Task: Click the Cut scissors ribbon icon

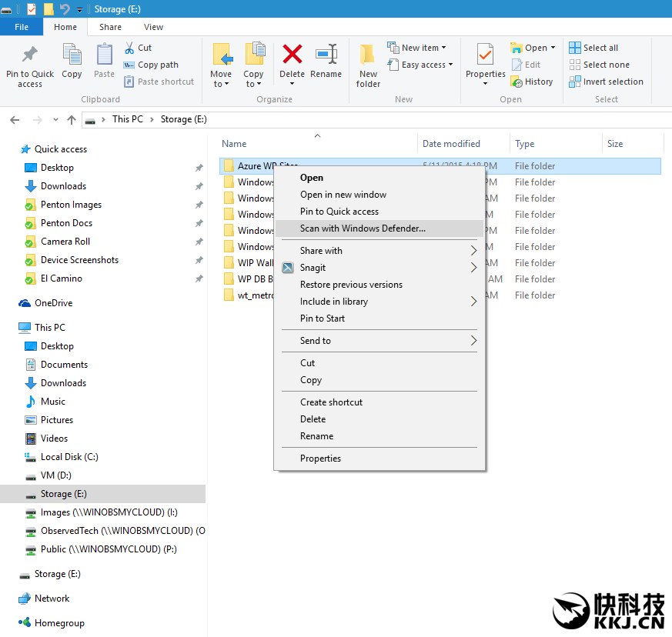Action: click(x=129, y=48)
